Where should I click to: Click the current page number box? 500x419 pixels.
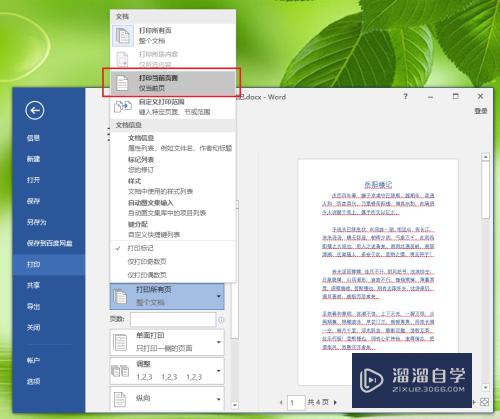click(296, 402)
